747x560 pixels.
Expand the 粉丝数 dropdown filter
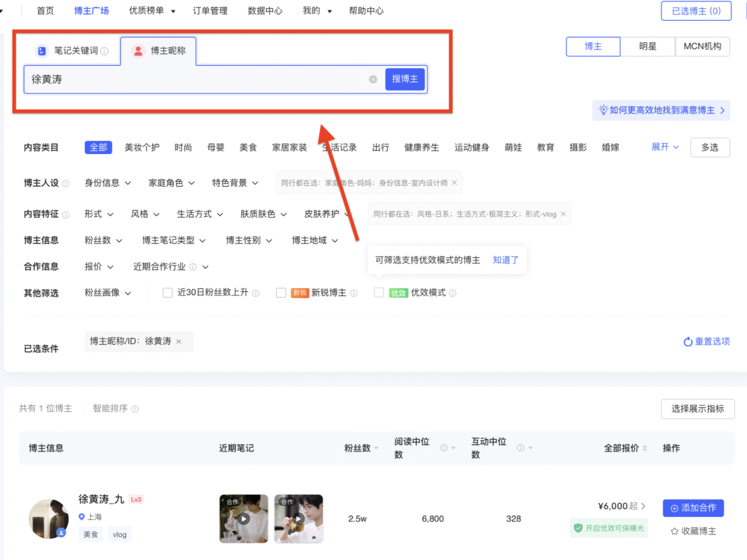tap(103, 241)
